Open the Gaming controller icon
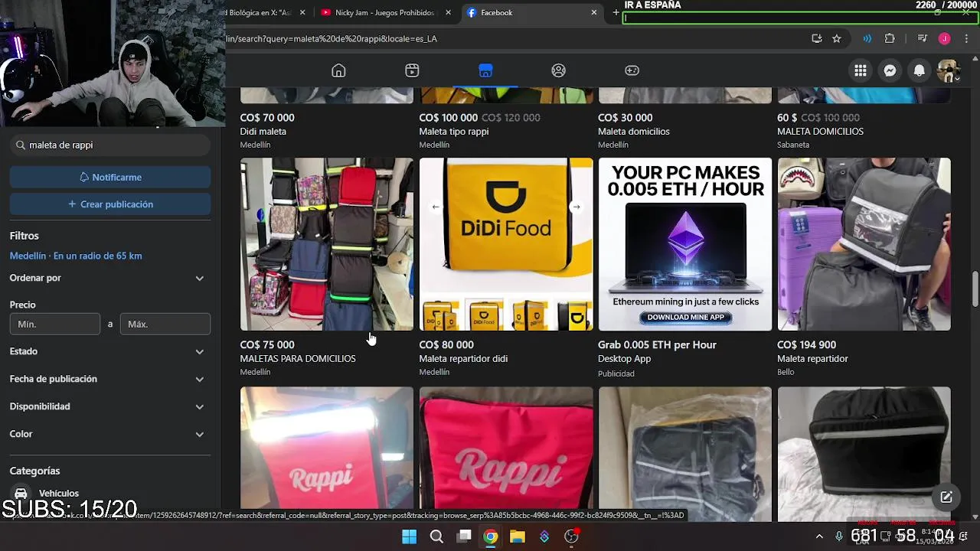980x551 pixels. pyautogui.click(x=632, y=70)
